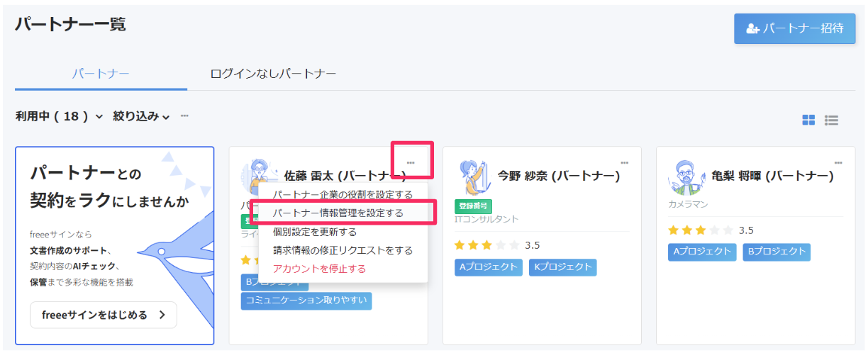This screenshot has height=353, width=868.
Task: Click the 佐藤 雷太 avatar image
Action: point(259,173)
